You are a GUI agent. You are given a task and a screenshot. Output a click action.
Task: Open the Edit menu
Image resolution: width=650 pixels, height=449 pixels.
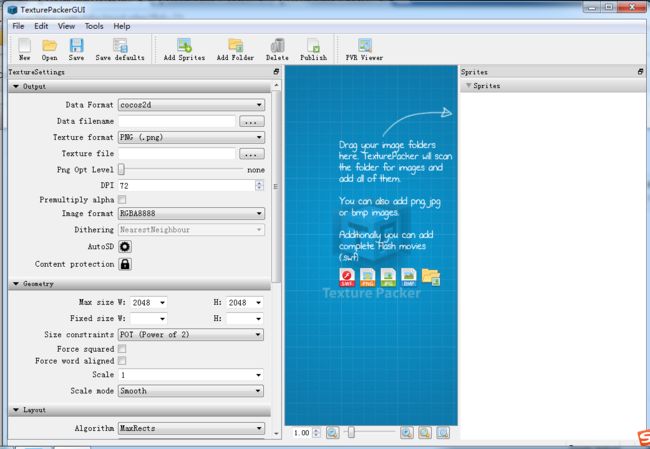click(41, 26)
